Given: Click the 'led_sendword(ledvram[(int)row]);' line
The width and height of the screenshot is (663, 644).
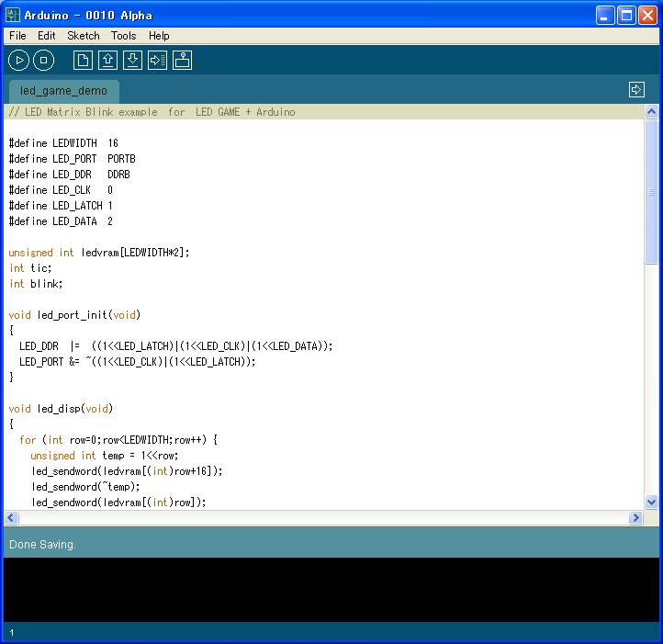Looking at the screenshot, I should click(118, 503).
